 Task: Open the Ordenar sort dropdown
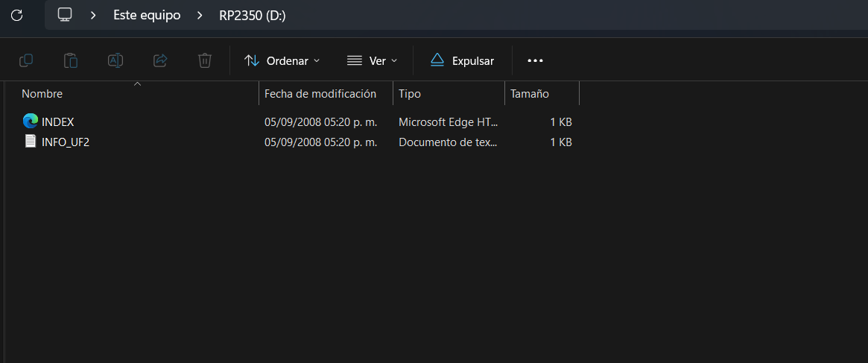[x=282, y=60]
